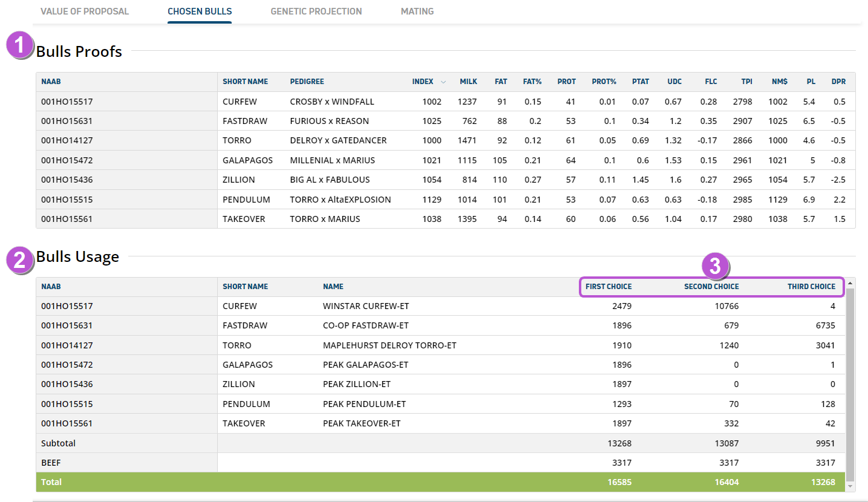Open the Genetic Projection tab
This screenshot has width=868, height=502.
tap(316, 11)
